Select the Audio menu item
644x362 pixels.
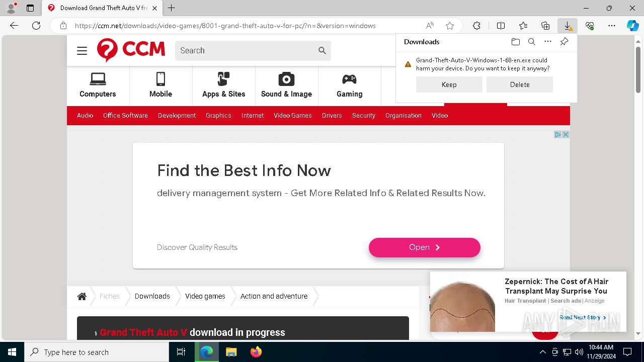coord(85,116)
